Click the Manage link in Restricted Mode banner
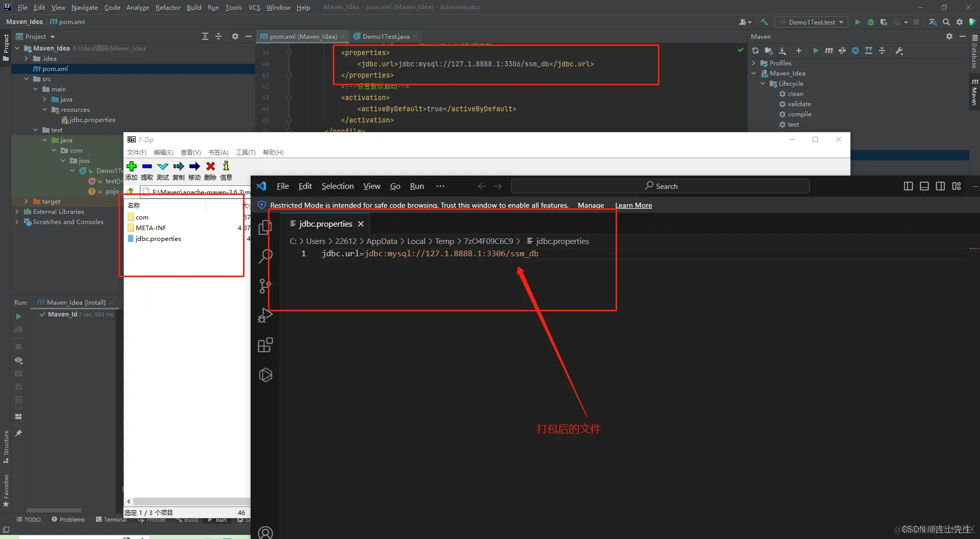The width and height of the screenshot is (980, 539). click(x=591, y=205)
